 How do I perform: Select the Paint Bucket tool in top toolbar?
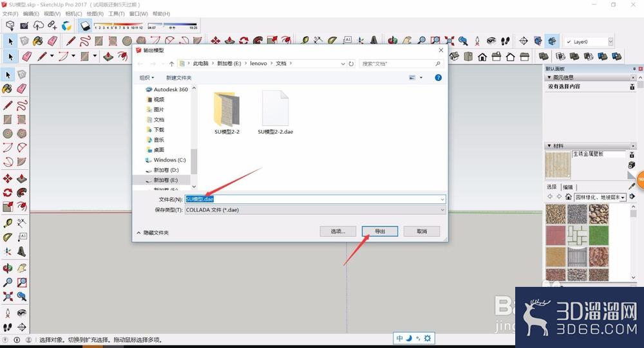click(38, 41)
